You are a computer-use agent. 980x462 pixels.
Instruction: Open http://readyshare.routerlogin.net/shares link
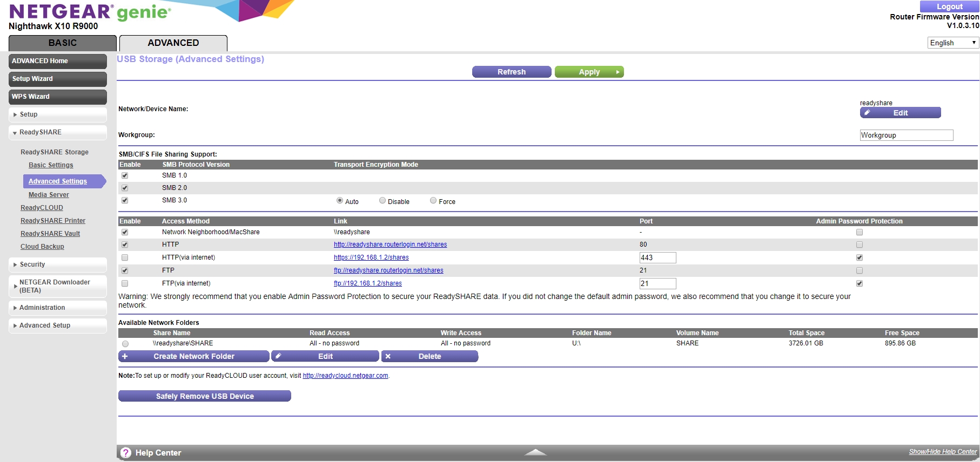coord(391,244)
